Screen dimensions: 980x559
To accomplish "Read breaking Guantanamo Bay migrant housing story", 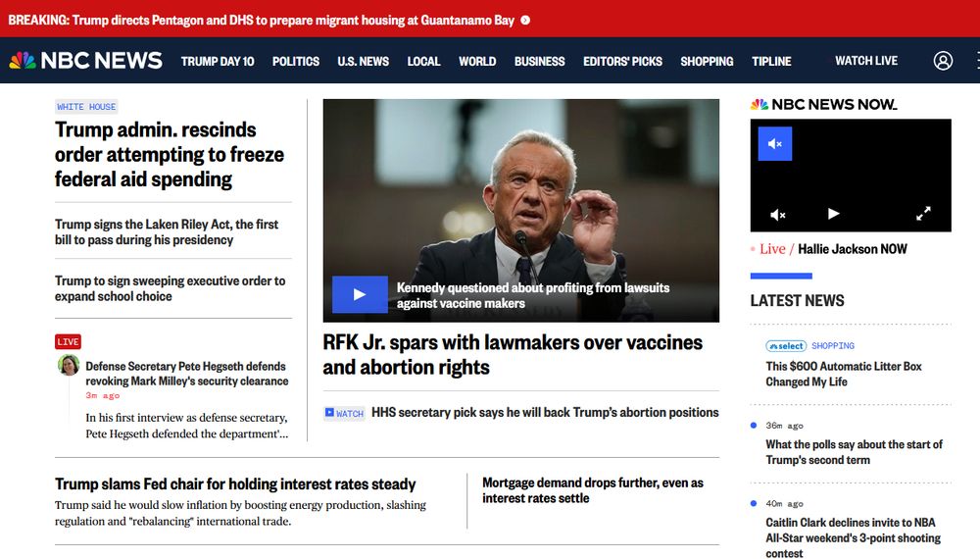I will click(262, 20).
